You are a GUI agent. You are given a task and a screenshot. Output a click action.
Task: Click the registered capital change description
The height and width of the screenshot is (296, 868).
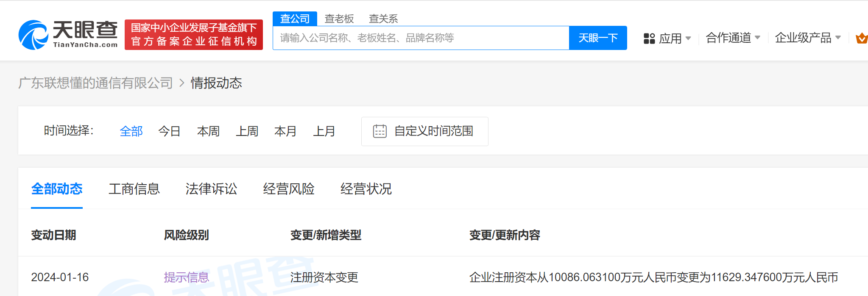pos(653,277)
